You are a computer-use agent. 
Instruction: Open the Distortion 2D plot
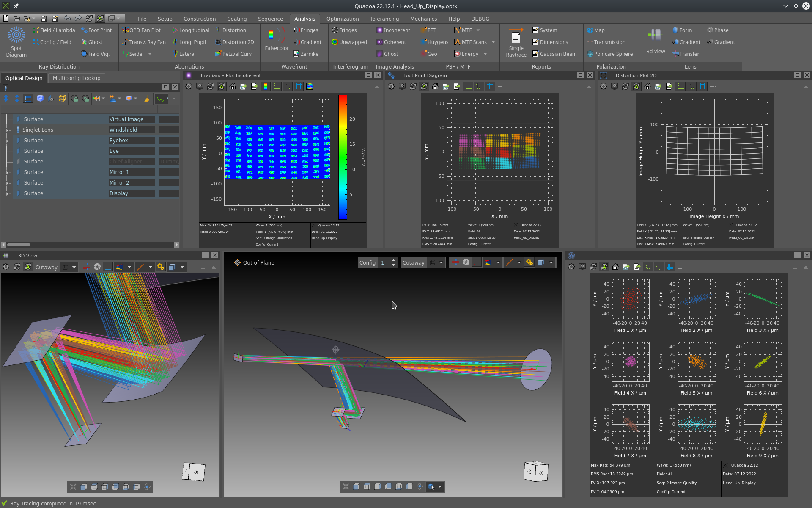[x=234, y=42]
